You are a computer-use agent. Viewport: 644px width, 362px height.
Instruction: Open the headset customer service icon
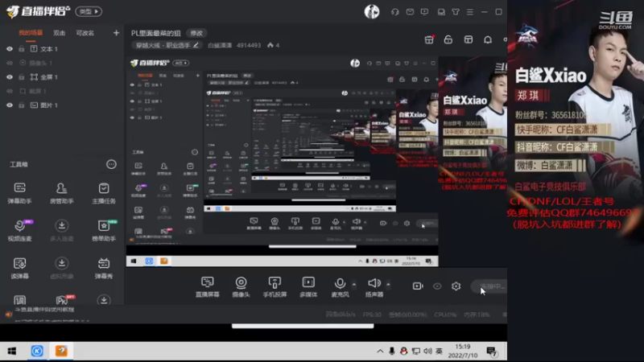pos(395,12)
